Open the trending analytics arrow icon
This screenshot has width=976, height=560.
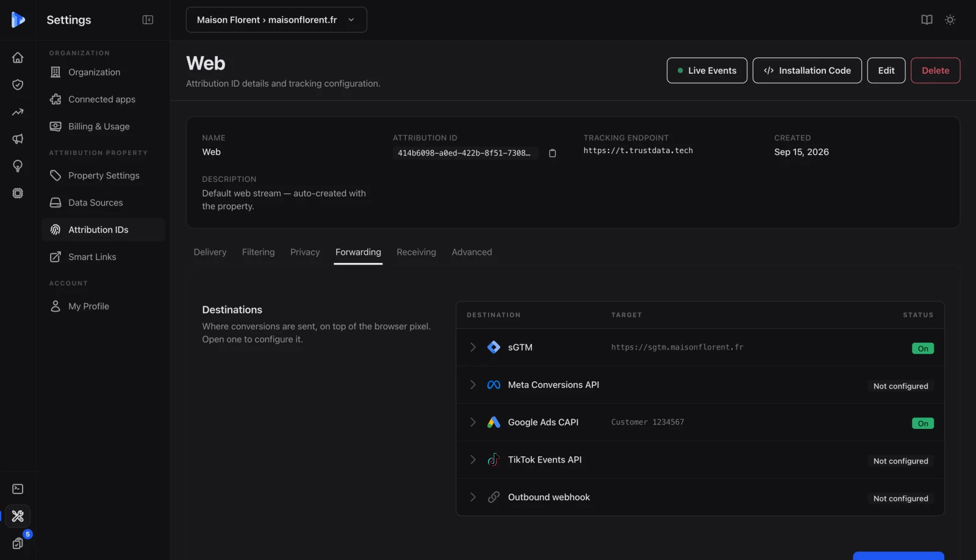tap(18, 112)
